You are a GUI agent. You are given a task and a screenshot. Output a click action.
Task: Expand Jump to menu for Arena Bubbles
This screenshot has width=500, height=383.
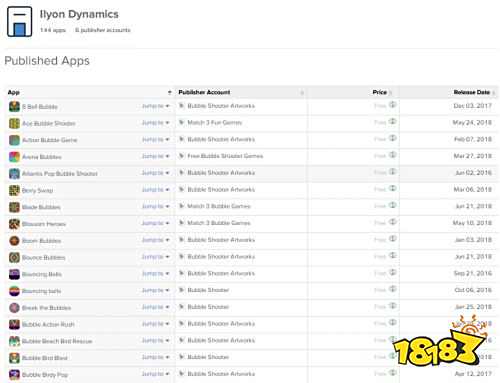tap(156, 156)
